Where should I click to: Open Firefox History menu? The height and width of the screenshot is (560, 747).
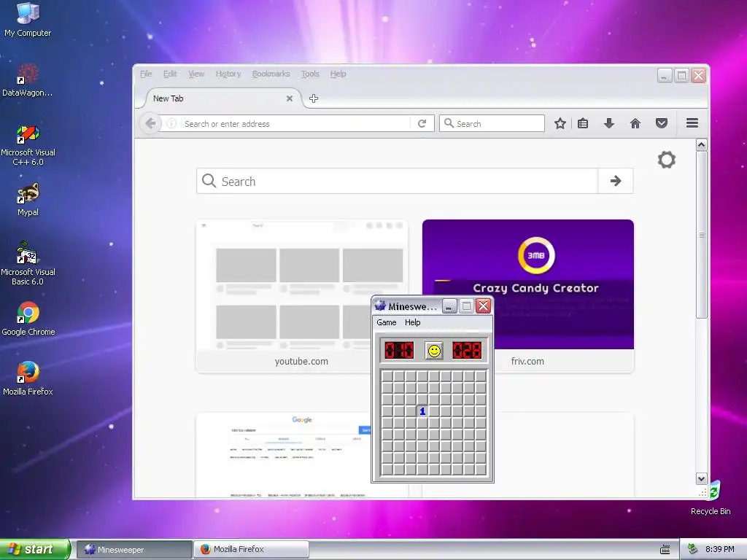pos(228,74)
